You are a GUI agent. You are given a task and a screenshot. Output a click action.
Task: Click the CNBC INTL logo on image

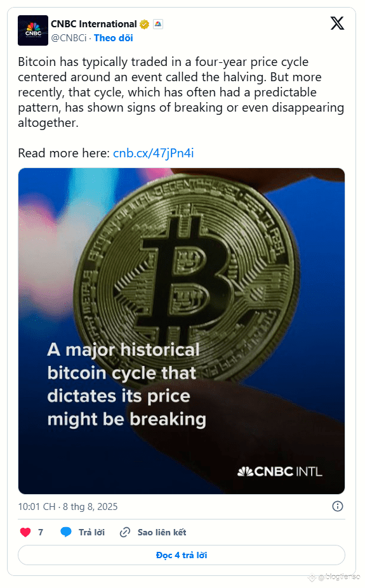tap(280, 471)
